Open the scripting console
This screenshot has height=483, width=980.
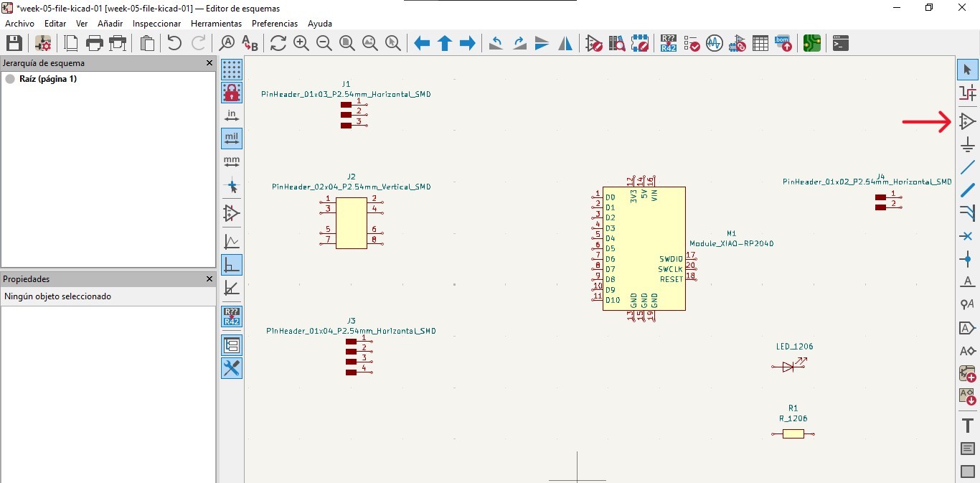click(841, 43)
